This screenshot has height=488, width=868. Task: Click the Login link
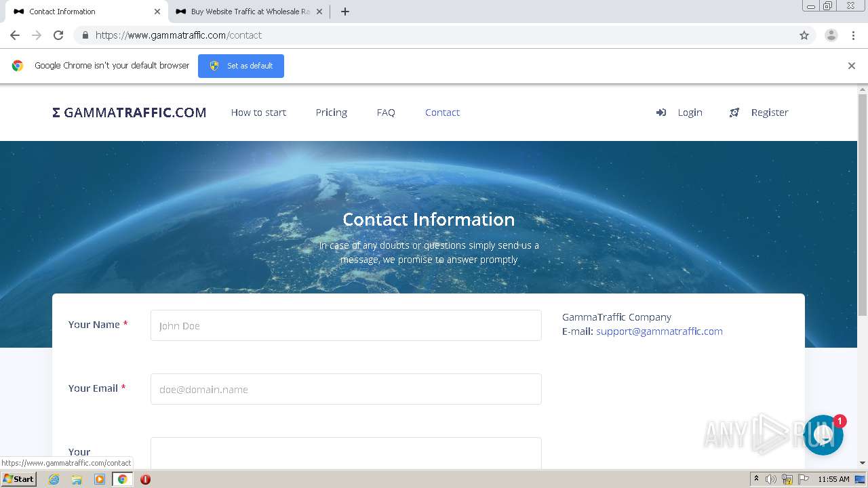pos(690,113)
